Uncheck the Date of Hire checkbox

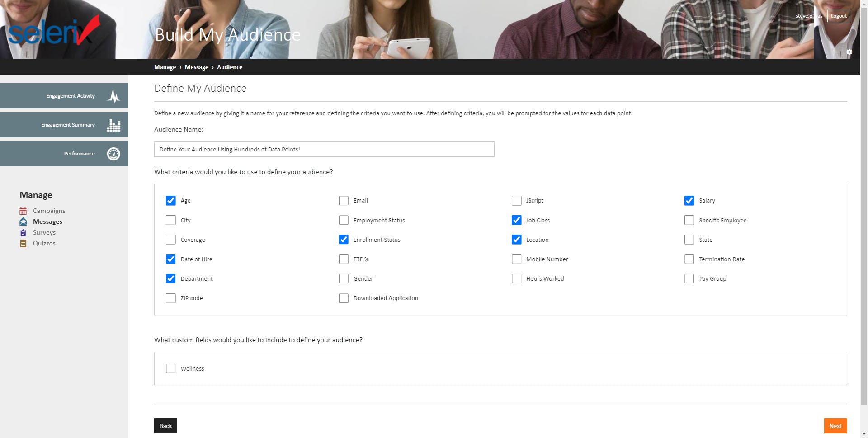[170, 259]
